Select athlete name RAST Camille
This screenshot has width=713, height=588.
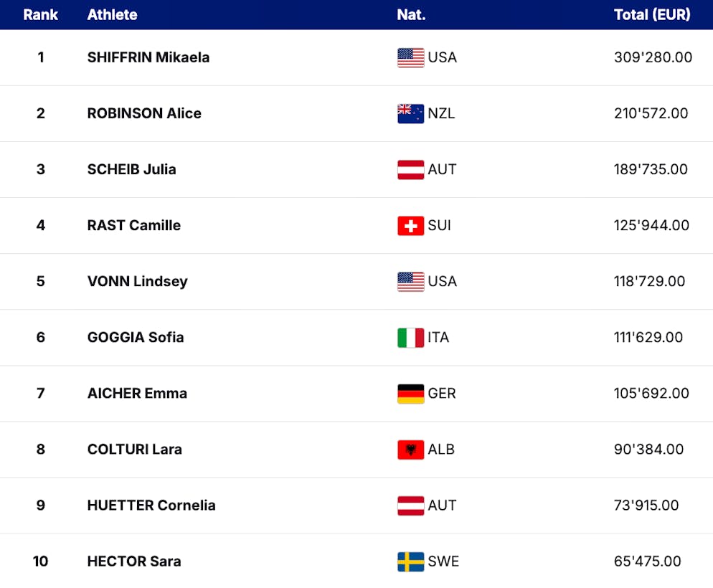(134, 225)
